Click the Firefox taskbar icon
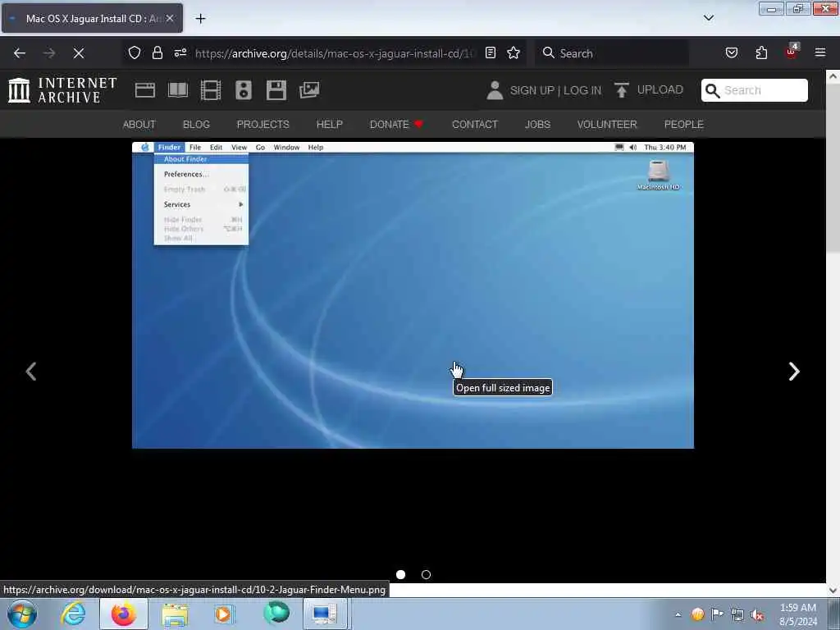The width and height of the screenshot is (840, 630). 124,614
